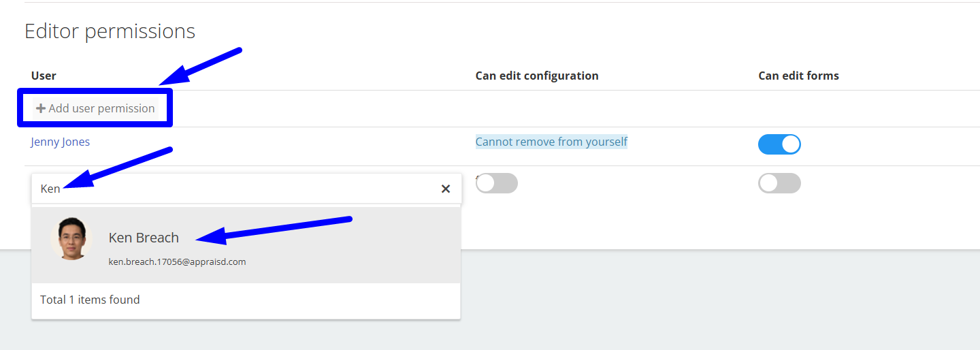Click the plus icon beside Add user permission

tap(41, 108)
